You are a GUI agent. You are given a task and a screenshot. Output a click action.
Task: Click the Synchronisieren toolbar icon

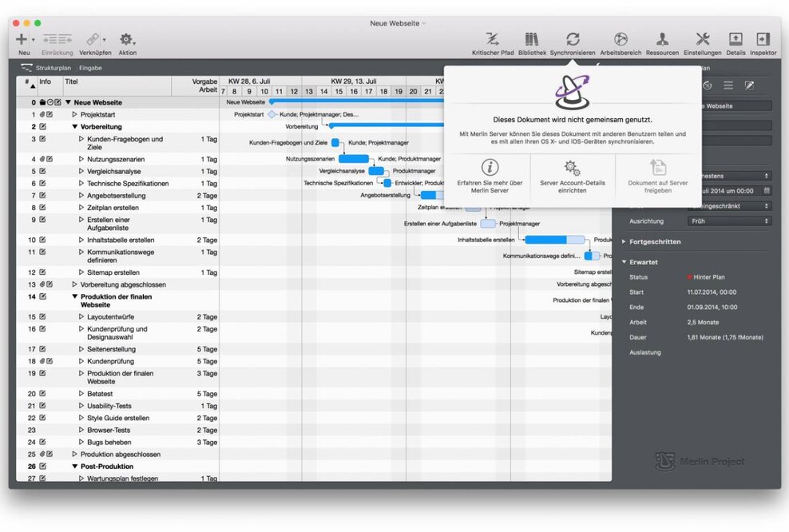(573, 39)
